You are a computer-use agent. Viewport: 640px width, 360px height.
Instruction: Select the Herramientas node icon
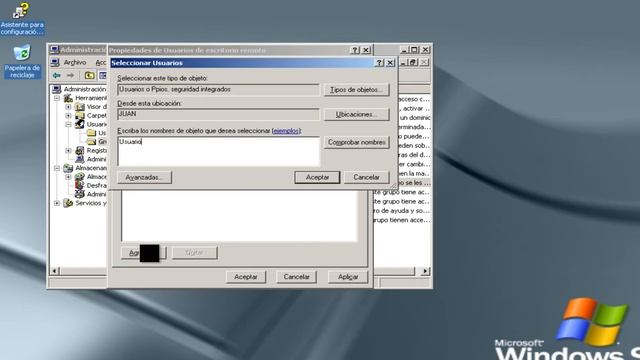68,98
